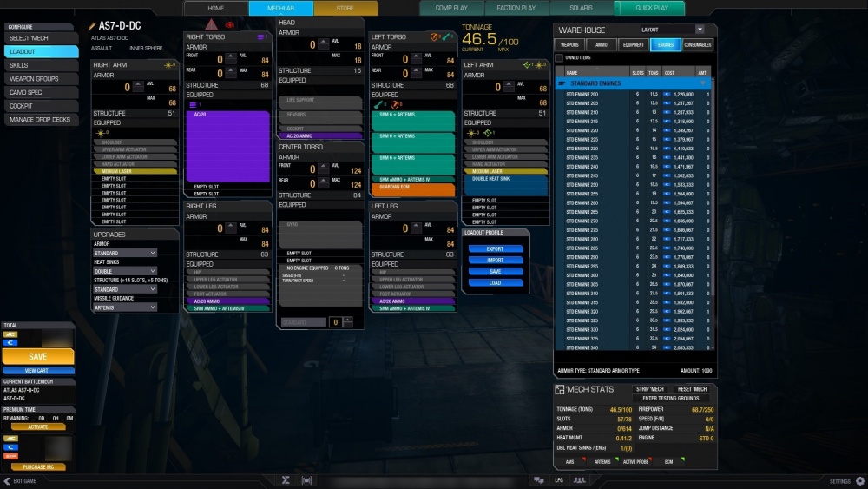The width and height of the screenshot is (868, 489).
Task: Click the View Cart button
Action: (37, 371)
